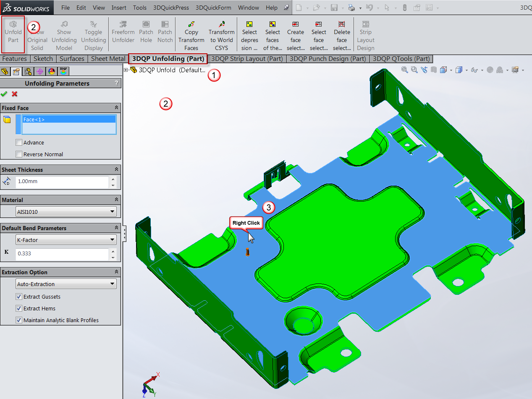Open Display Style dropdown arrow
Screen dimensions: 532x399
(x=466, y=70)
